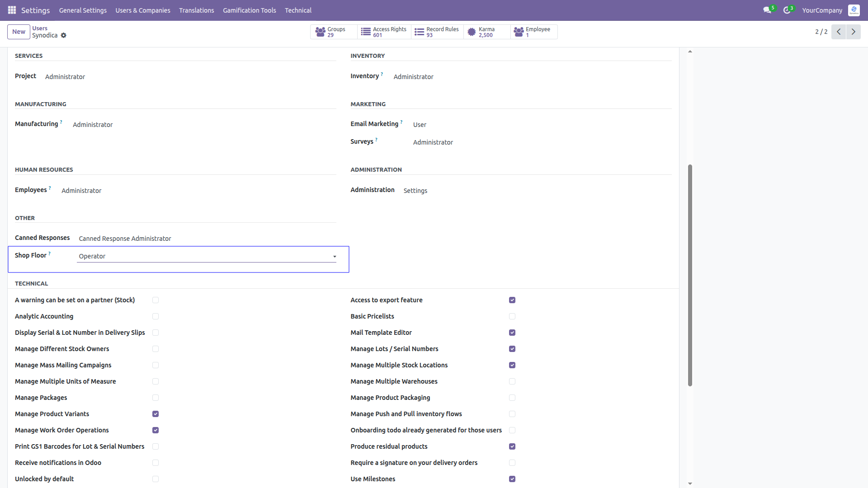Open Access Rights 601 stat label
This screenshot has width=868, height=488.
pyautogui.click(x=389, y=32)
